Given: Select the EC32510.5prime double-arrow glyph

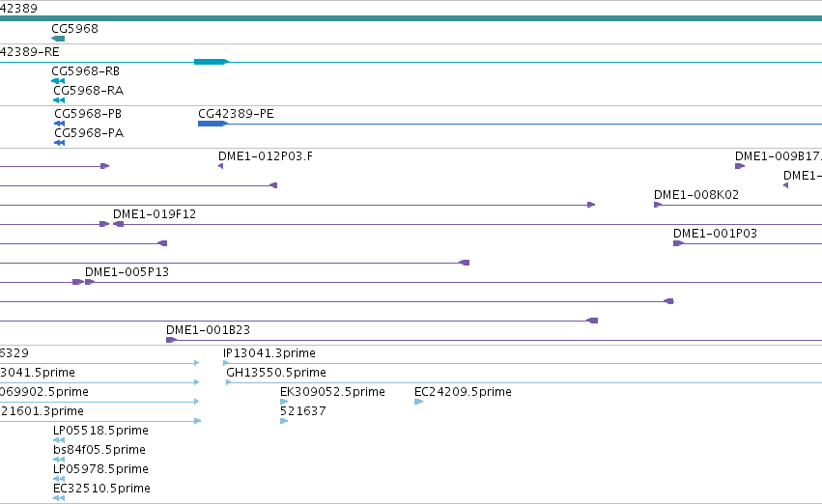Looking at the screenshot, I should (59, 498).
